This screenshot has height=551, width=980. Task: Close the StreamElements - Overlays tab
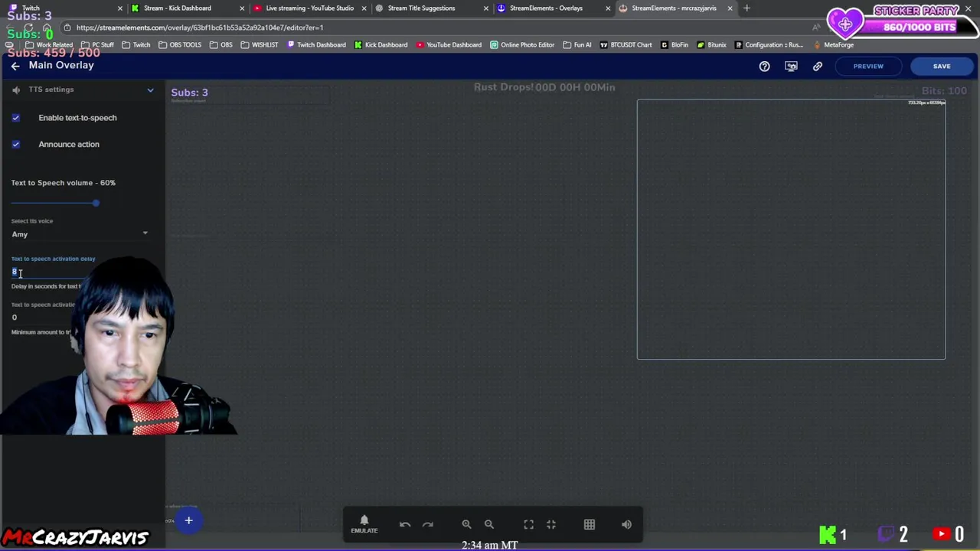(608, 8)
